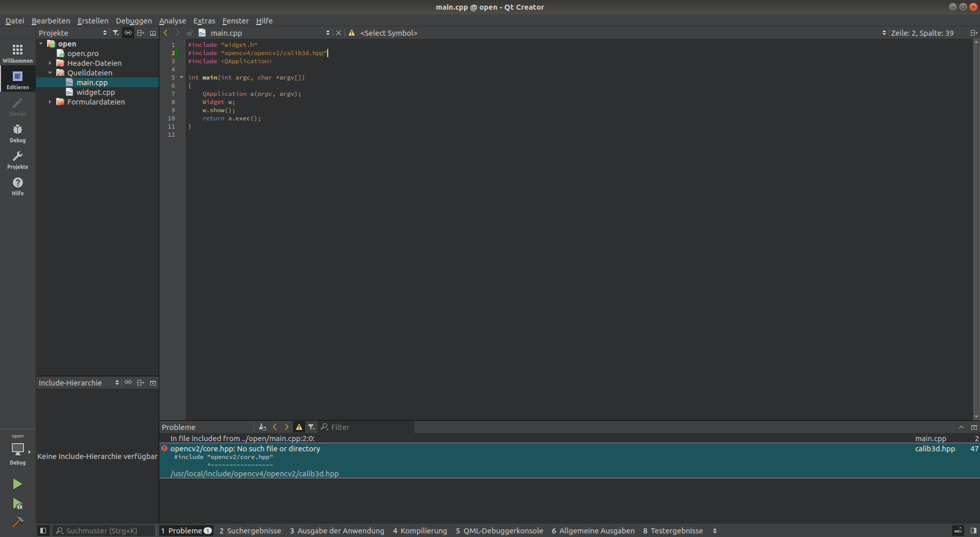
Task: Open the problem categories filter
Action: [x=311, y=427]
